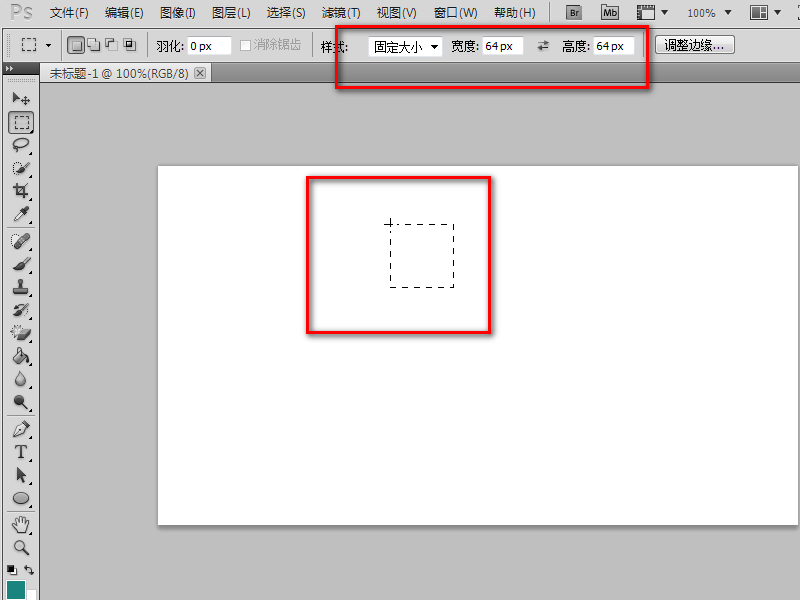This screenshot has height=600, width=800.
Task: Click the 高度 height input field
Action: (x=614, y=46)
